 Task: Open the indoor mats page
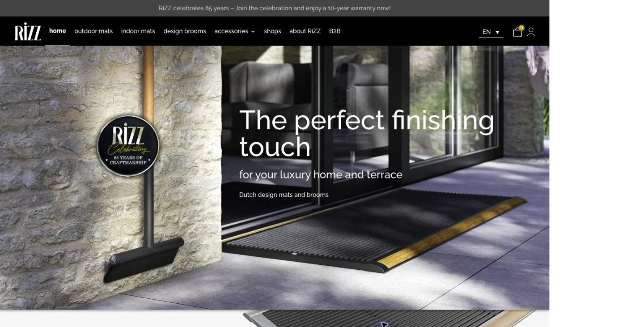[x=138, y=31]
